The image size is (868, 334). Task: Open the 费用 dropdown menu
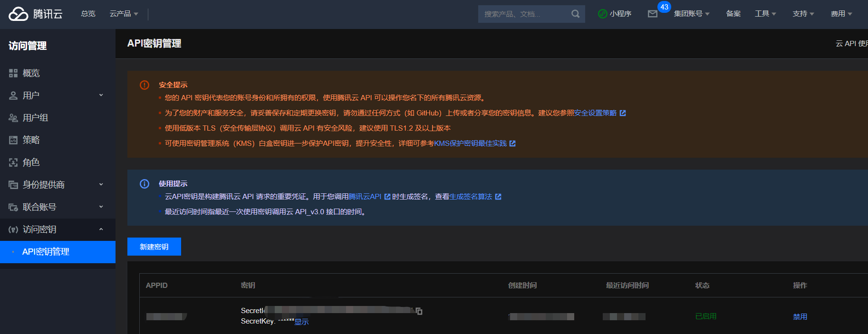pos(841,14)
